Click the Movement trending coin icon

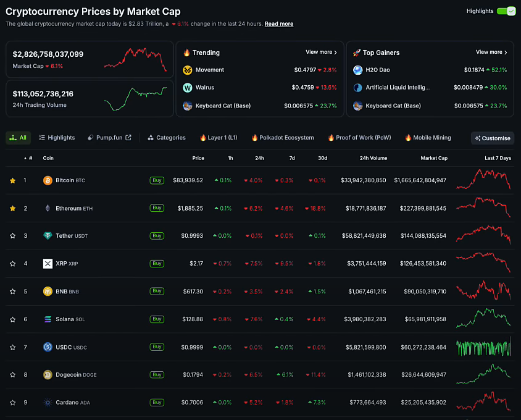pyautogui.click(x=187, y=70)
